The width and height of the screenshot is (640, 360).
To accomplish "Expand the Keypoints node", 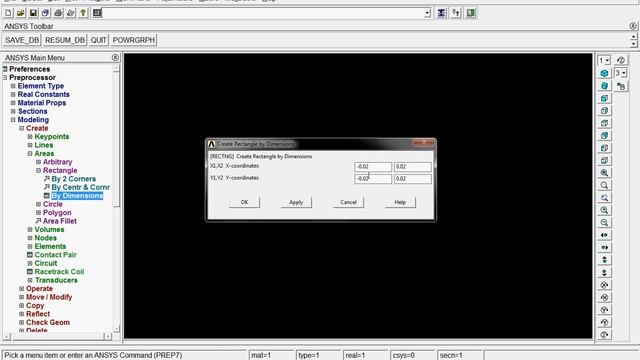I will pos(30,137).
